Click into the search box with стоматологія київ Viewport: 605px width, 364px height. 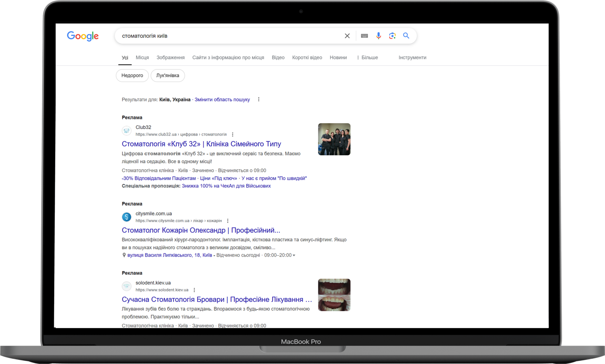[x=230, y=36]
